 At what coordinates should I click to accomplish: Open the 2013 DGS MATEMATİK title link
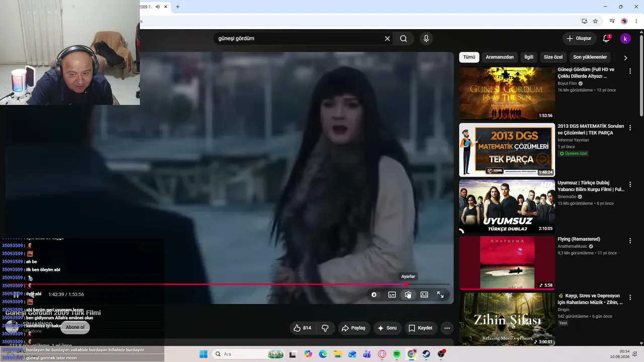pos(591,129)
